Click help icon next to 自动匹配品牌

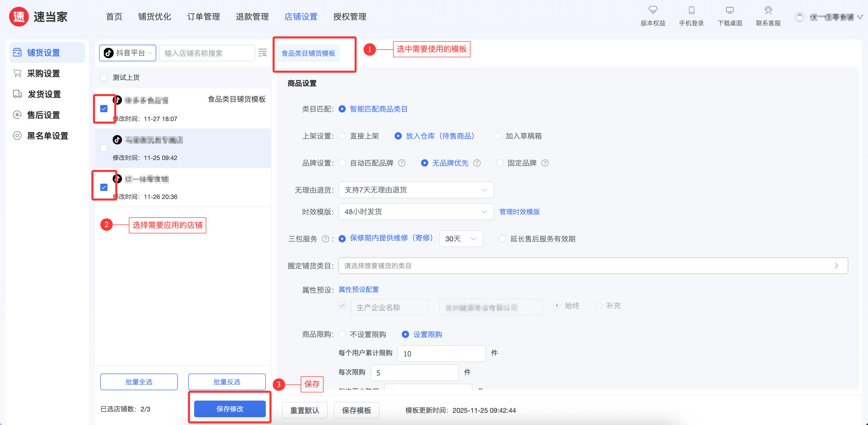(x=402, y=163)
